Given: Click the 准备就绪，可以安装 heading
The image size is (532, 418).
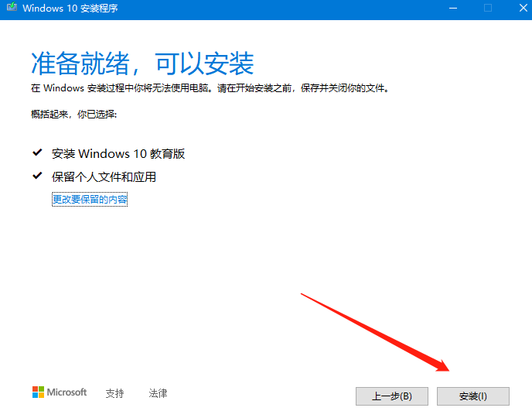Looking at the screenshot, I should coord(142,62).
